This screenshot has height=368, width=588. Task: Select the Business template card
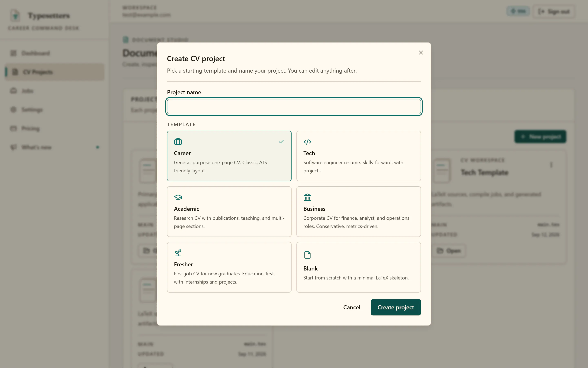pyautogui.click(x=358, y=212)
